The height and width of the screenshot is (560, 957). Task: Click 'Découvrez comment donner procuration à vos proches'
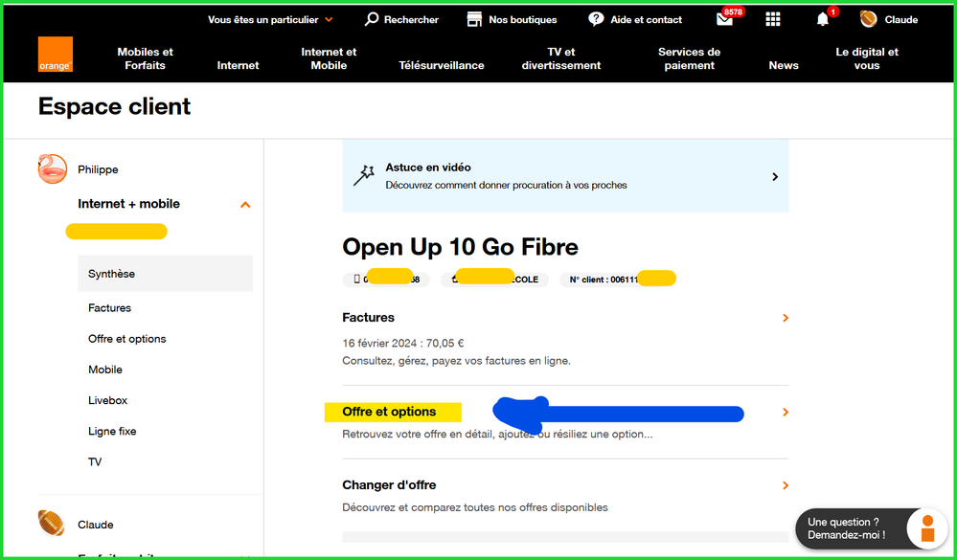click(506, 185)
